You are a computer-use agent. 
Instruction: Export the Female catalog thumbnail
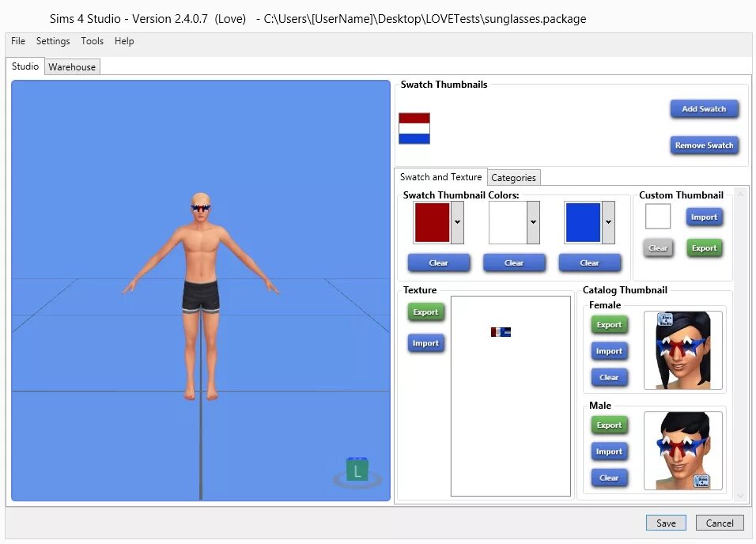coord(610,325)
